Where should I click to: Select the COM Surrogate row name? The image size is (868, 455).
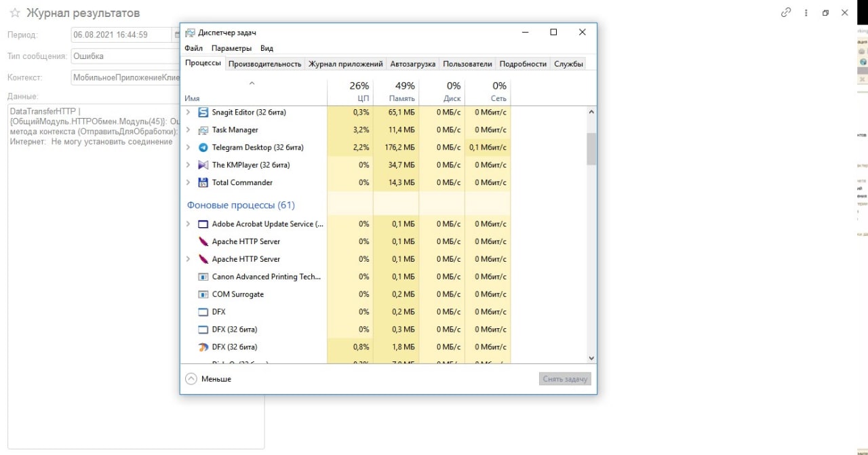237,294
